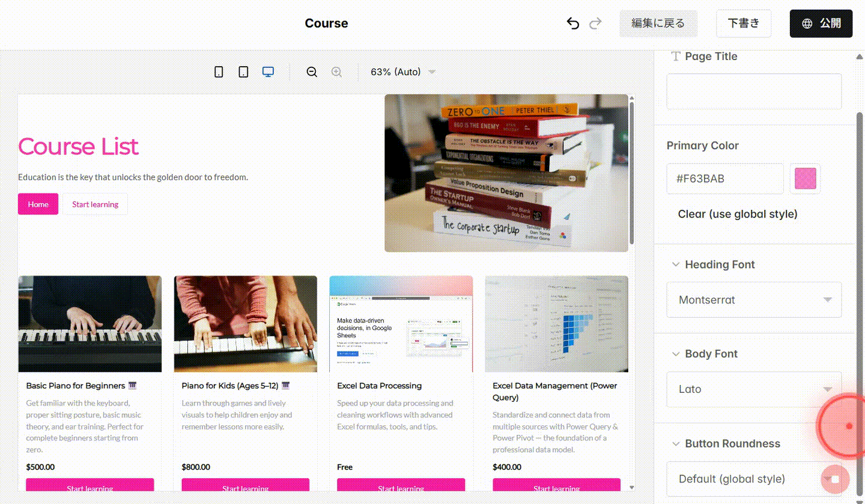Publish the page with 公開 button
The image size is (865, 504).
point(821,23)
